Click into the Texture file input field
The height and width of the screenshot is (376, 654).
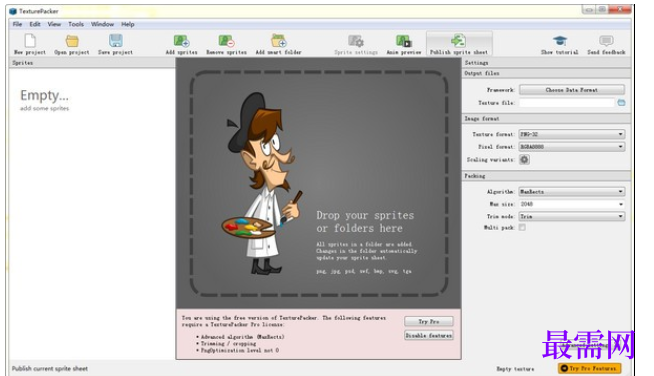pyautogui.click(x=567, y=103)
